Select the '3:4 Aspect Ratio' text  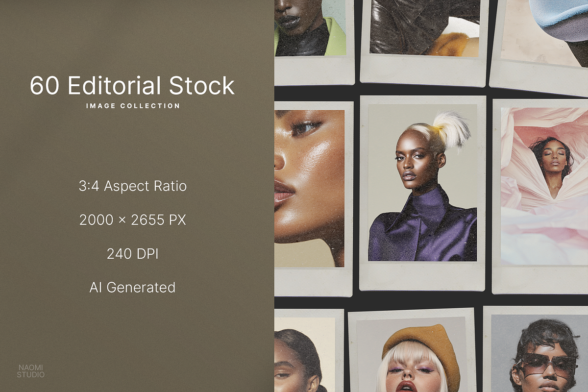[133, 186]
